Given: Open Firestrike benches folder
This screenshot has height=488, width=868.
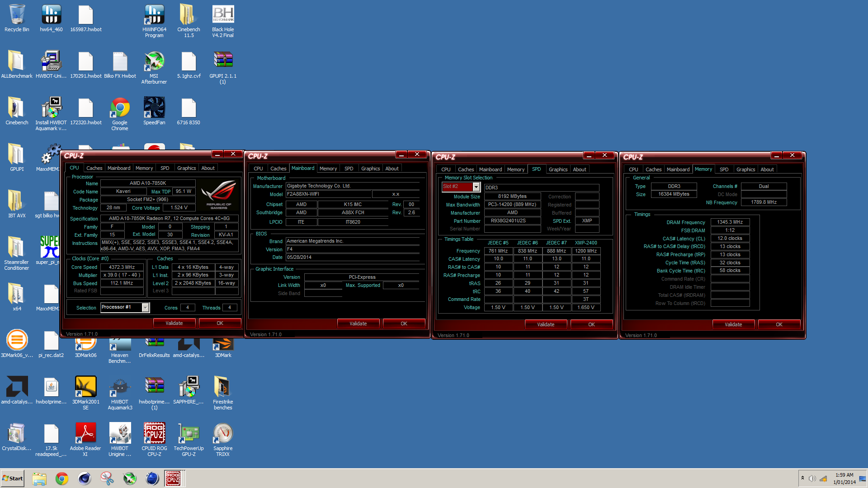Looking at the screenshot, I should point(223,393).
